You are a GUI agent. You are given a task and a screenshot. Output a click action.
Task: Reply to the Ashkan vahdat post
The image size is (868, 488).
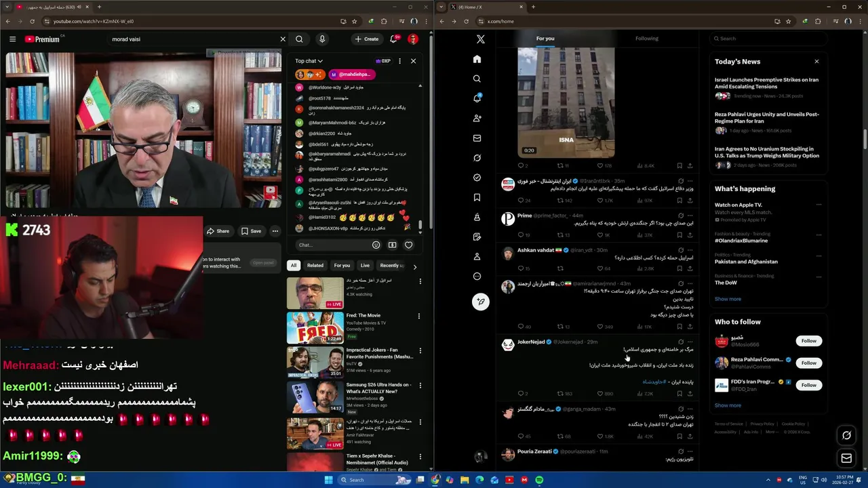point(521,268)
